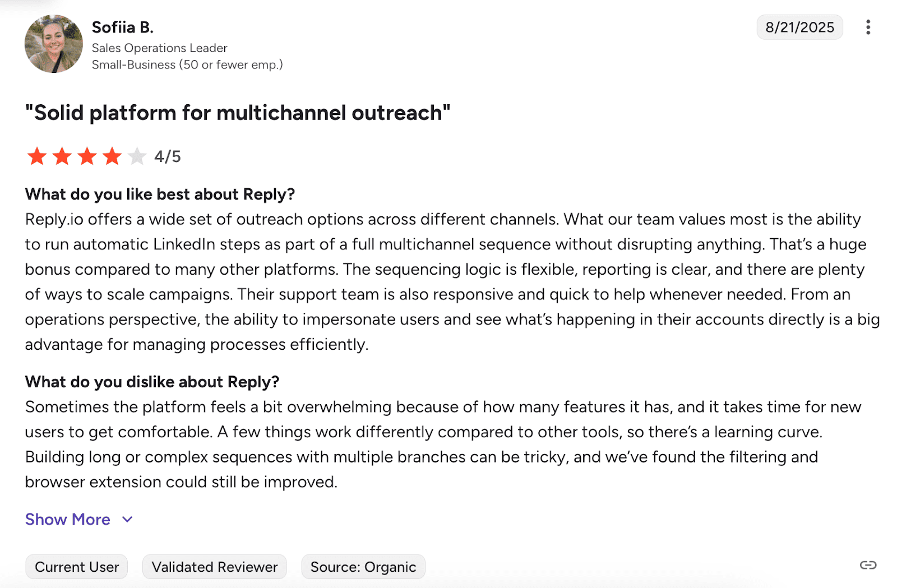The image size is (897, 588).
Task: Expand review with Show More link
Action: (68, 520)
